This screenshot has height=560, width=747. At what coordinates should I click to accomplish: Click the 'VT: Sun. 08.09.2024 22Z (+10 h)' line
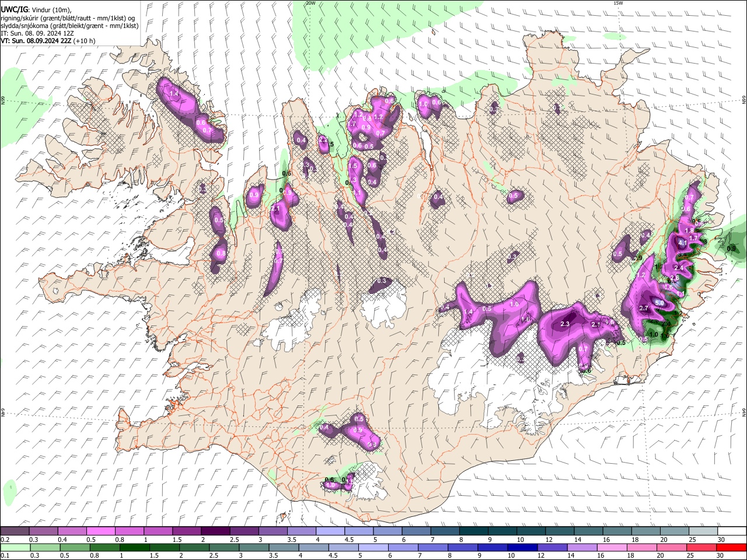point(48,41)
